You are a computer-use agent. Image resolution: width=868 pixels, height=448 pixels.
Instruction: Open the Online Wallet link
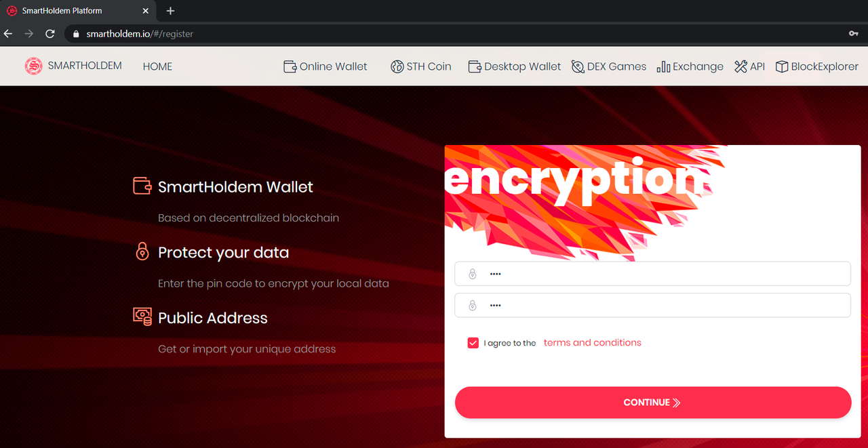[x=325, y=66]
